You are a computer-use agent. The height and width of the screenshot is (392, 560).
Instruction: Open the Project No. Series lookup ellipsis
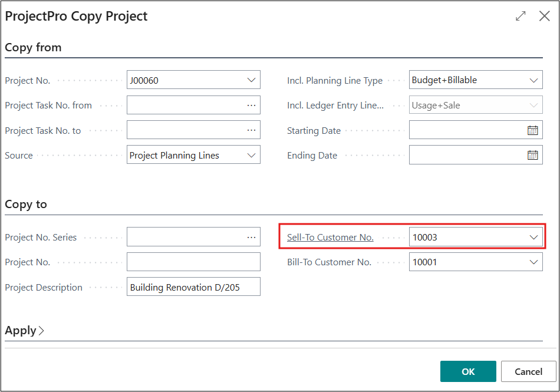(x=252, y=237)
